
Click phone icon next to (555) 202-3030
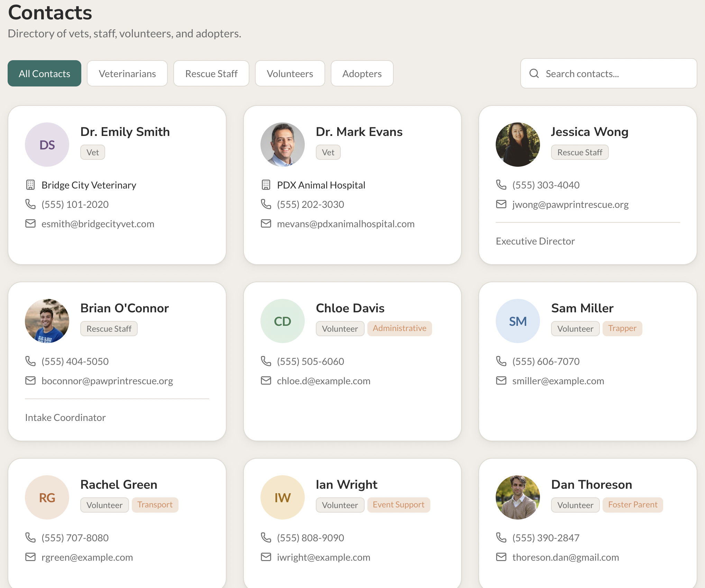(x=266, y=204)
